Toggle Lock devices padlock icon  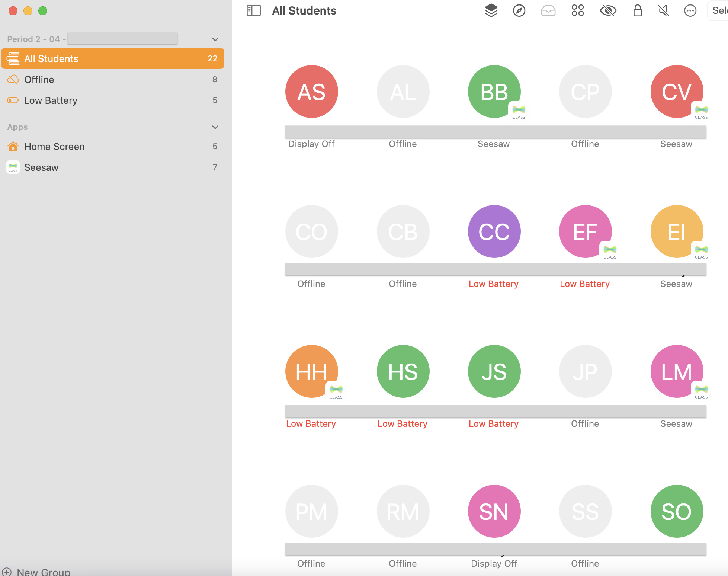click(x=638, y=10)
